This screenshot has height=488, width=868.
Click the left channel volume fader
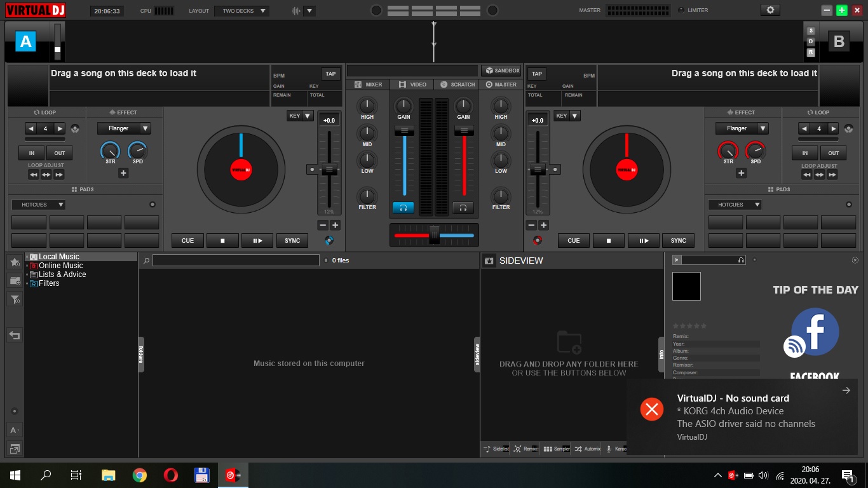404,130
